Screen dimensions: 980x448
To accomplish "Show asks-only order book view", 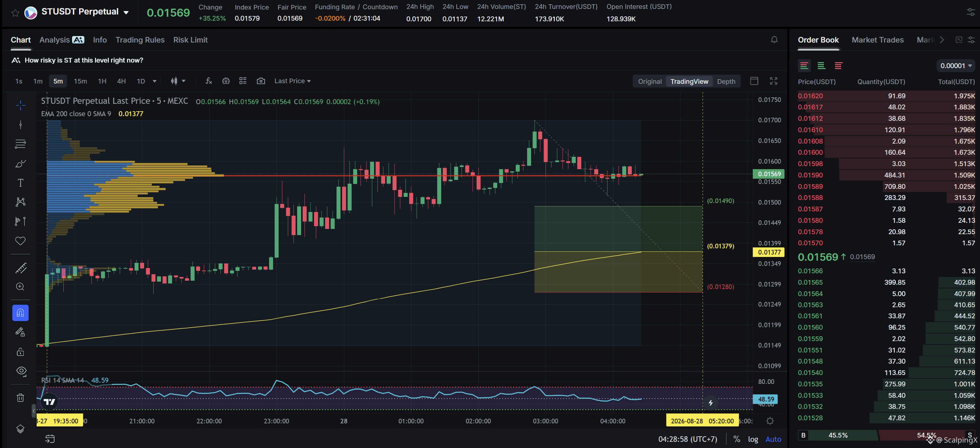I will point(838,65).
